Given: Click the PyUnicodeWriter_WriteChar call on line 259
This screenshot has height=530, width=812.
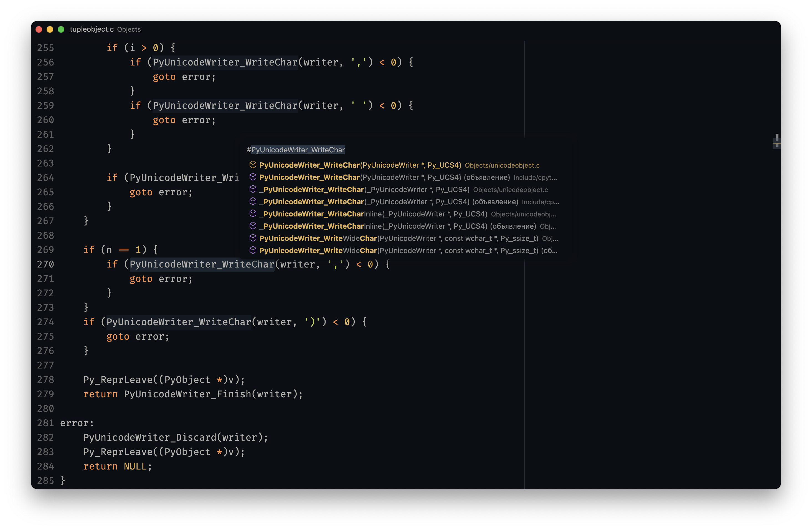Looking at the screenshot, I should tap(225, 106).
